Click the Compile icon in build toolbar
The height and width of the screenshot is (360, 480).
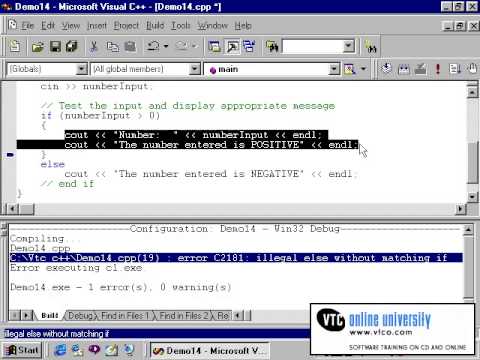click(x=387, y=69)
